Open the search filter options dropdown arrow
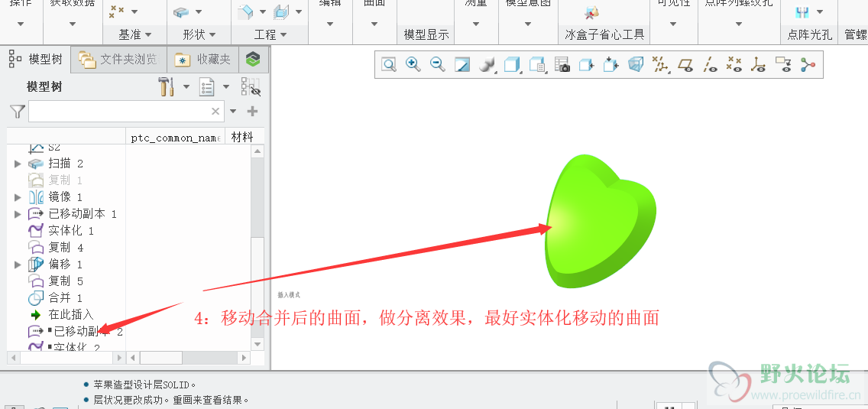Screen dimensions: 868x409 (233, 112)
